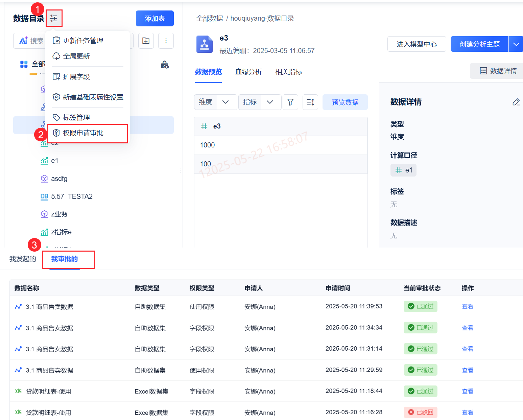Click the 已驳回 status badge
This screenshot has width=523, height=420.
421,412
